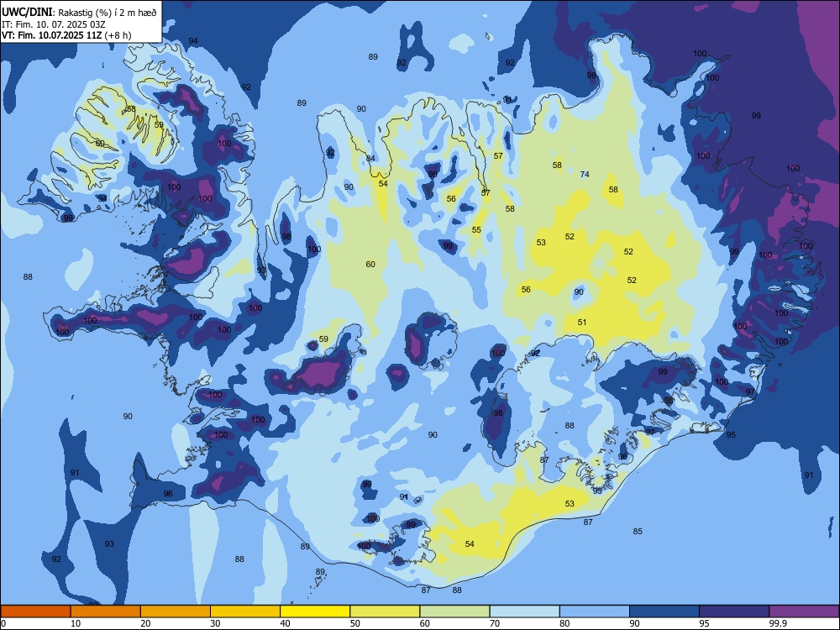The height and width of the screenshot is (630, 840).
Task: Click the offshore humidity value 85
Action: (x=638, y=532)
